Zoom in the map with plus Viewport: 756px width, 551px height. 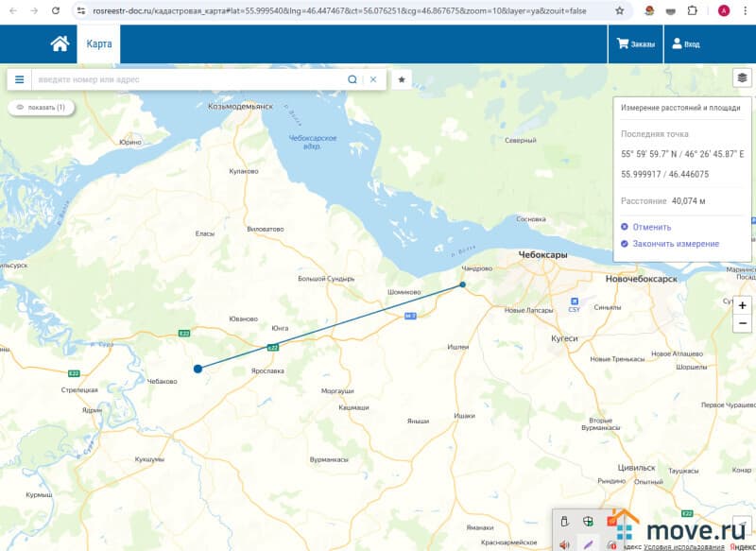coord(742,306)
